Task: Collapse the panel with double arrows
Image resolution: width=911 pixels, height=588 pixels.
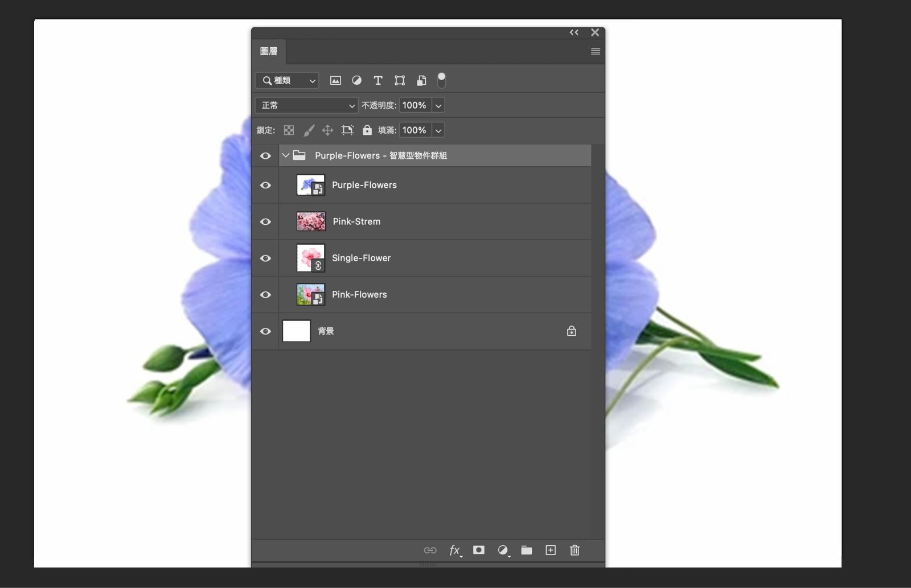Action: point(574,32)
